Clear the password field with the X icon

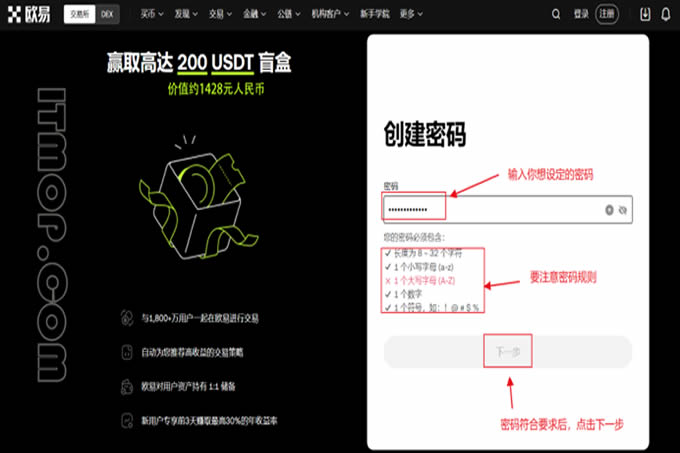[608, 209]
